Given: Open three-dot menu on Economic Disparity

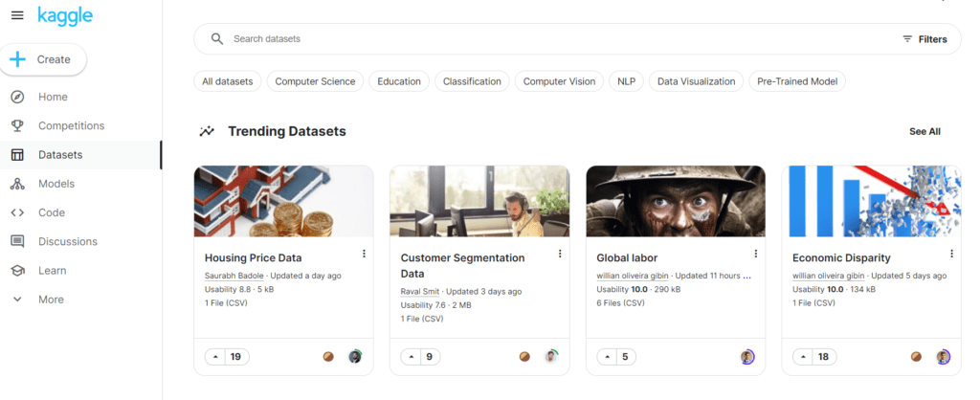Looking at the screenshot, I should pos(952,254).
